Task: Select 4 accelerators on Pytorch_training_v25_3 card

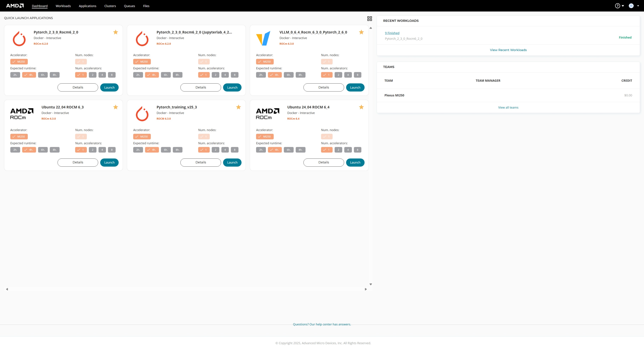Action: pyautogui.click(x=225, y=150)
